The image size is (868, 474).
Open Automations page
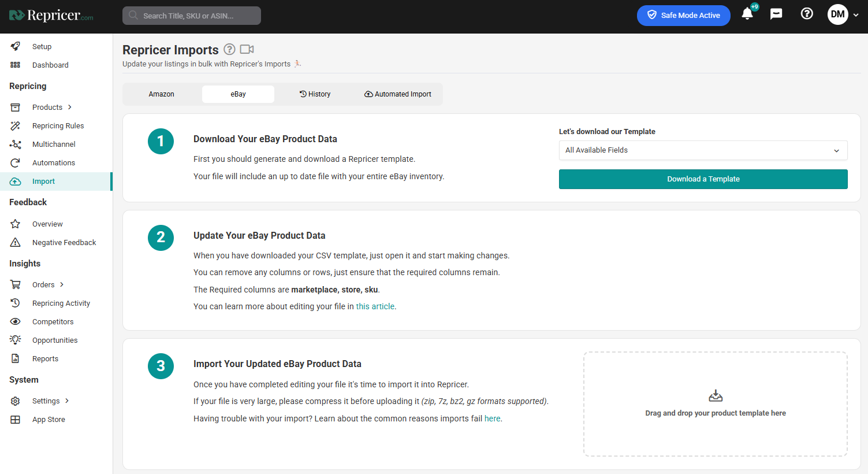[54, 162]
